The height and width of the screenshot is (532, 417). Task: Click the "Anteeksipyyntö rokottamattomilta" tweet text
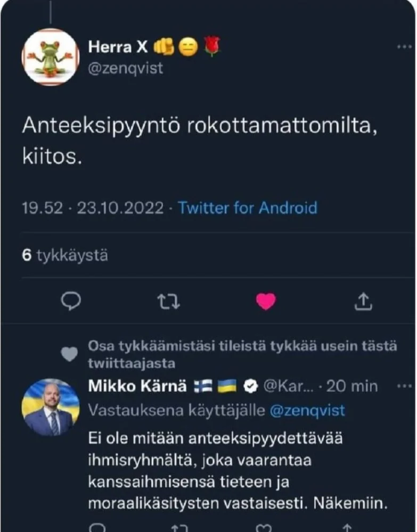[200, 129]
